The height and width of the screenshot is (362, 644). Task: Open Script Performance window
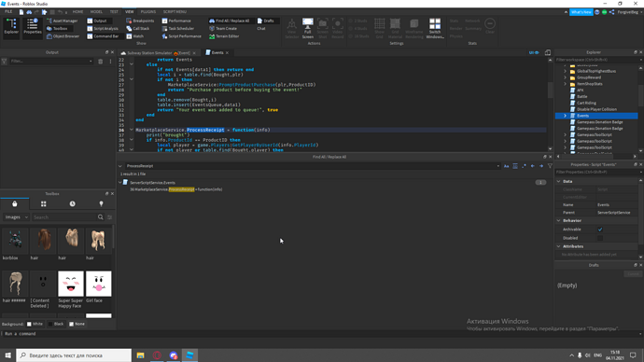point(182,36)
